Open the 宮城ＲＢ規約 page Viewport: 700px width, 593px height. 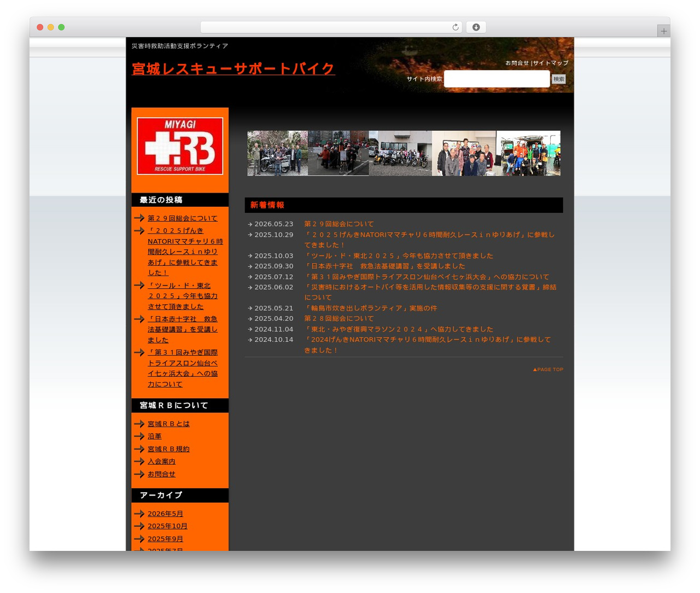click(x=168, y=449)
